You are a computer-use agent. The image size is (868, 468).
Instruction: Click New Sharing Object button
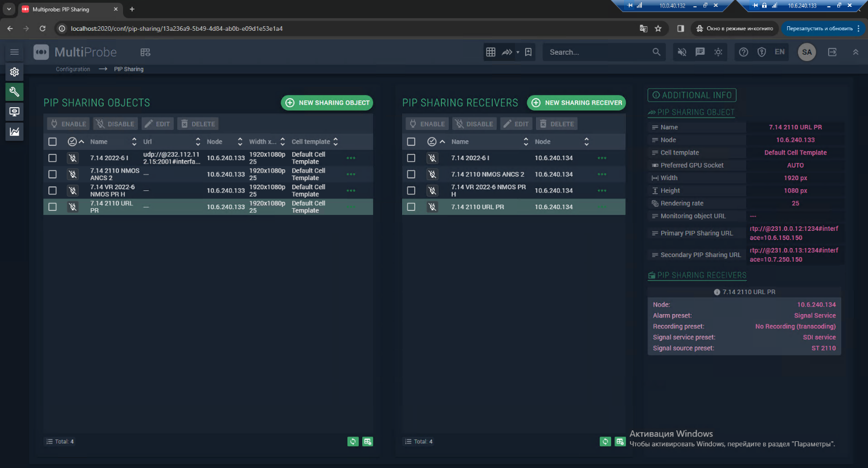coord(327,103)
